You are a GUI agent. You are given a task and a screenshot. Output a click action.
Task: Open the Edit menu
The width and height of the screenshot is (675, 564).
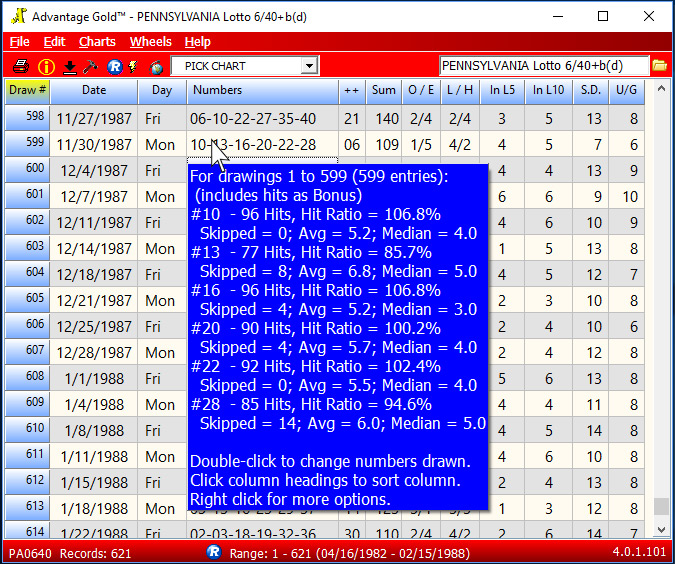pos(54,42)
